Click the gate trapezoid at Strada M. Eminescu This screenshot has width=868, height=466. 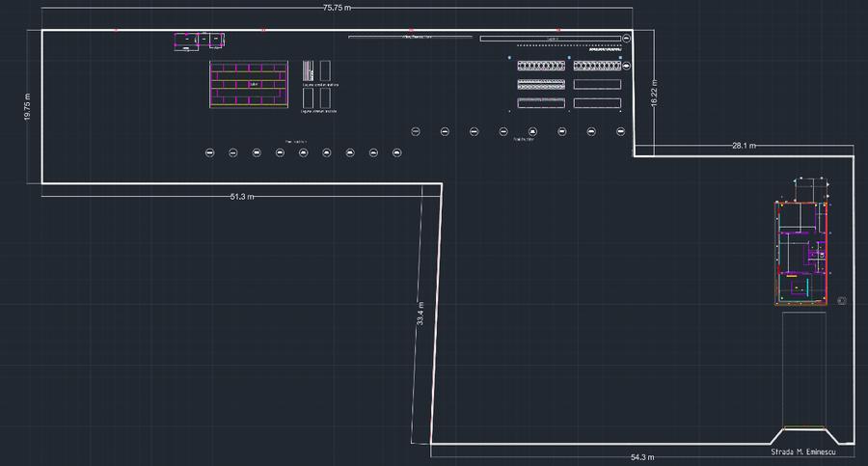pos(804,435)
